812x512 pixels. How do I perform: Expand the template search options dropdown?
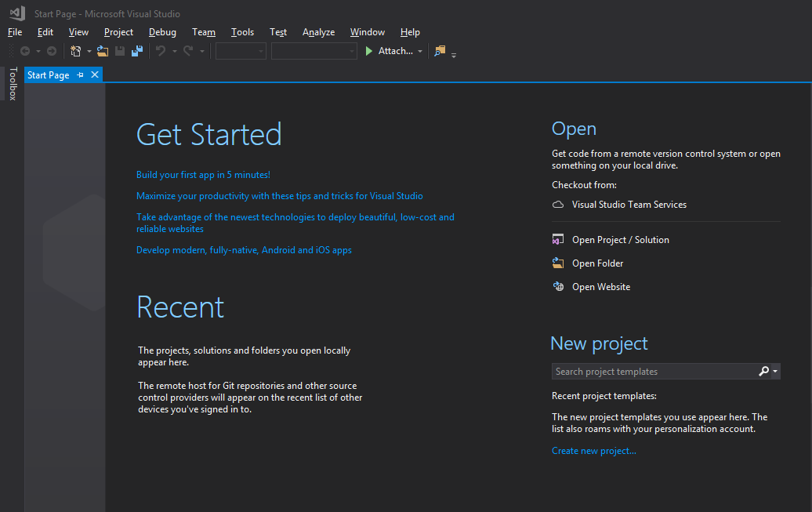775,371
